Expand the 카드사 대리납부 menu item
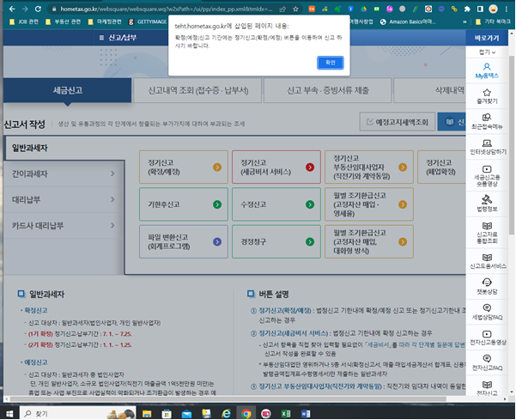Image resolution: width=516 pixels, height=420 pixels. 64,226
